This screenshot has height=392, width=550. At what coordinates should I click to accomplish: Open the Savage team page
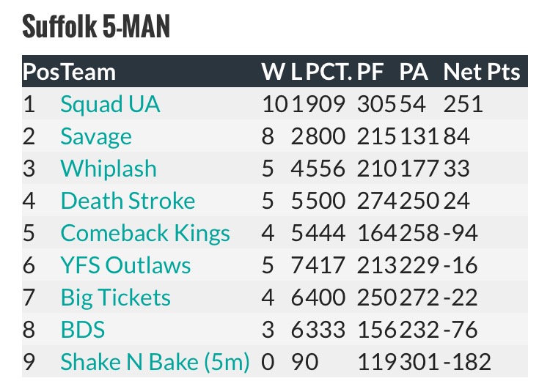pos(96,136)
